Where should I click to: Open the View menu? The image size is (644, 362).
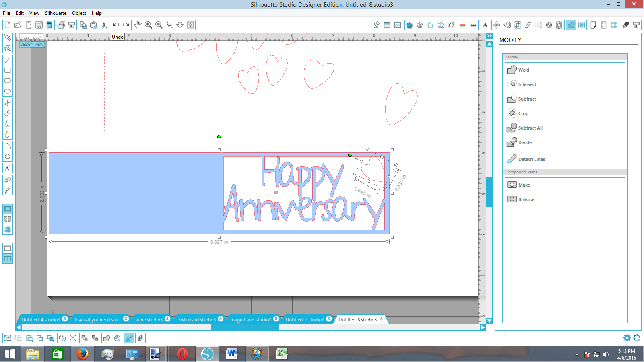point(34,13)
